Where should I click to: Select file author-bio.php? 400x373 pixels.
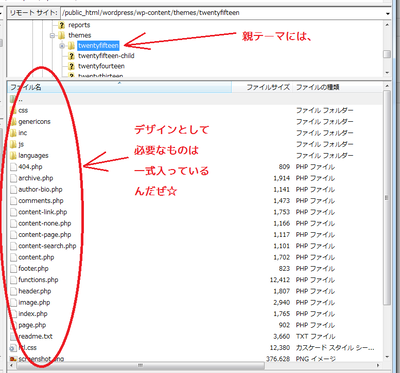pos(40,189)
